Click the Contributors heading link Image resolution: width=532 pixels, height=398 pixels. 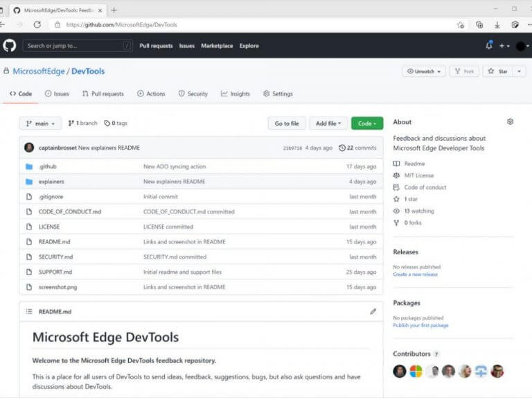coord(411,354)
